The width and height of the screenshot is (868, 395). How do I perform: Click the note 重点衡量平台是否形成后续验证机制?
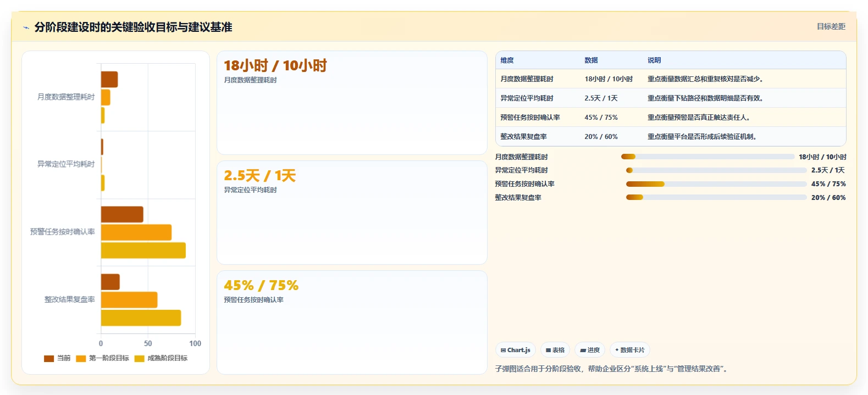pos(702,137)
